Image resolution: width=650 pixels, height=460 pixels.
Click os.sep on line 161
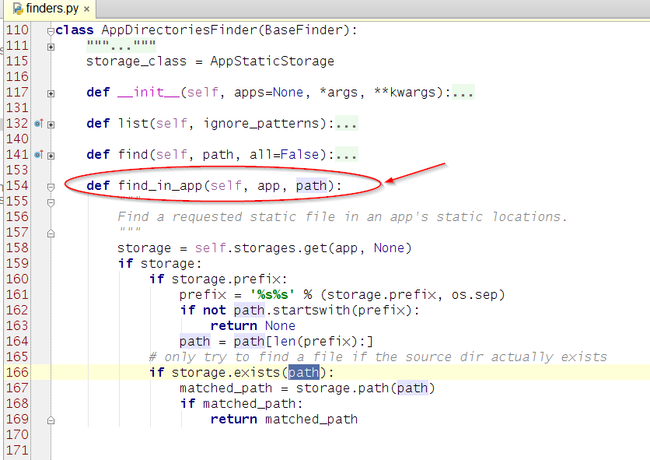[x=474, y=295]
